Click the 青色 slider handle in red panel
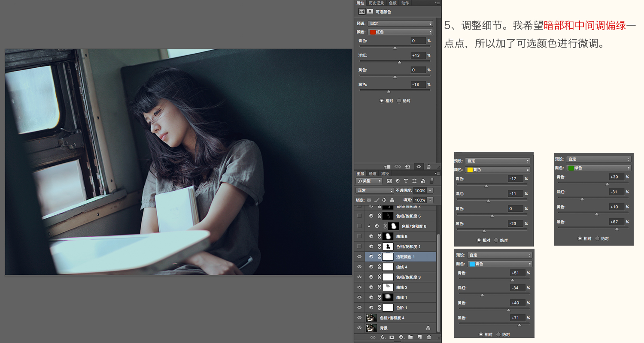The image size is (644, 343). pos(395,48)
